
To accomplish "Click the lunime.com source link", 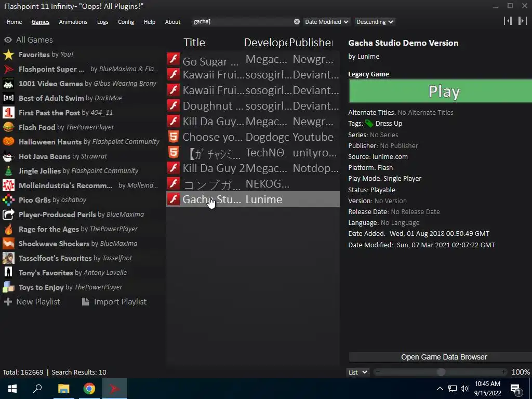I will [390, 157].
